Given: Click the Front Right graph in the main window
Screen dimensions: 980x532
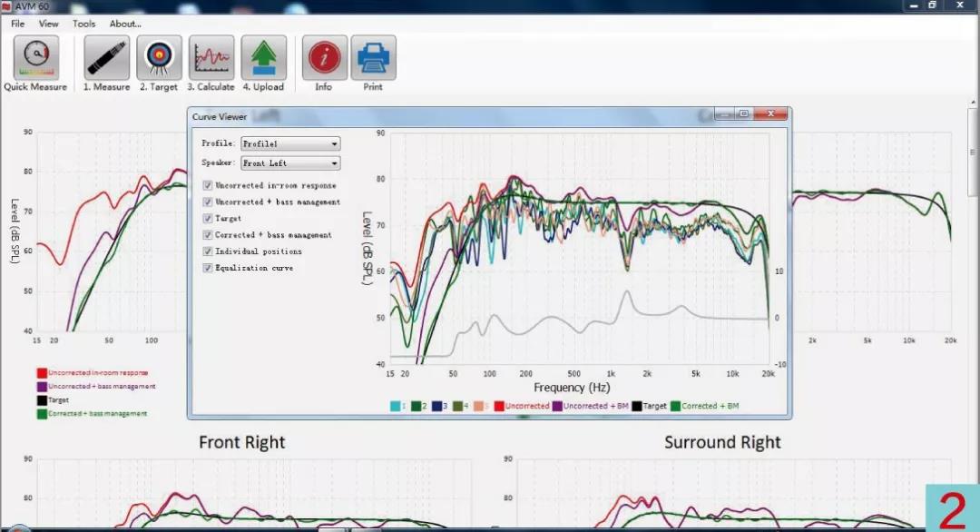Looking at the screenshot, I should click(254, 494).
